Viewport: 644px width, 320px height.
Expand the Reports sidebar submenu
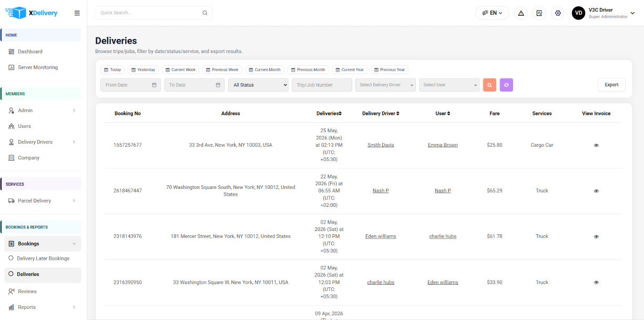coord(74,307)
